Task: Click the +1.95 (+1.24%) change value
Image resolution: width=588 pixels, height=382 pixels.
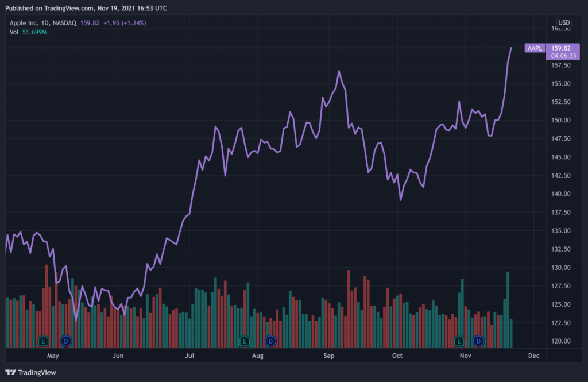Action: tap(125, 23)
